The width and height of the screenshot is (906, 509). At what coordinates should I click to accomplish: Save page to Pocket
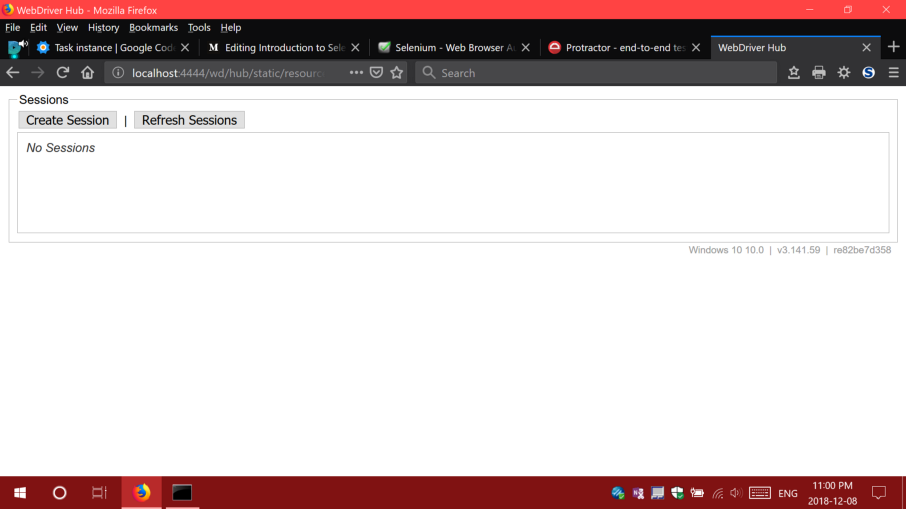pos(376,73)
